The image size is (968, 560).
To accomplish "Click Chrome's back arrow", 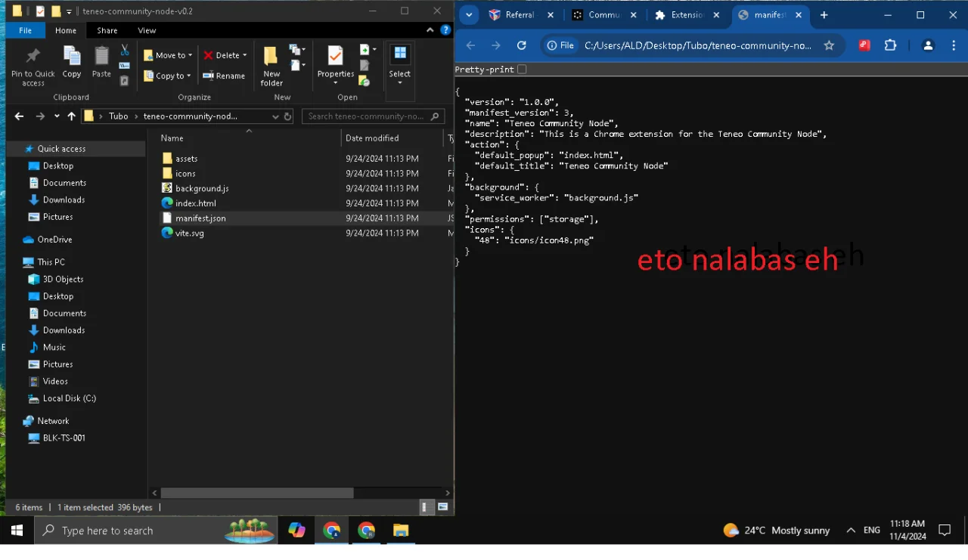I will click(470, 45).
